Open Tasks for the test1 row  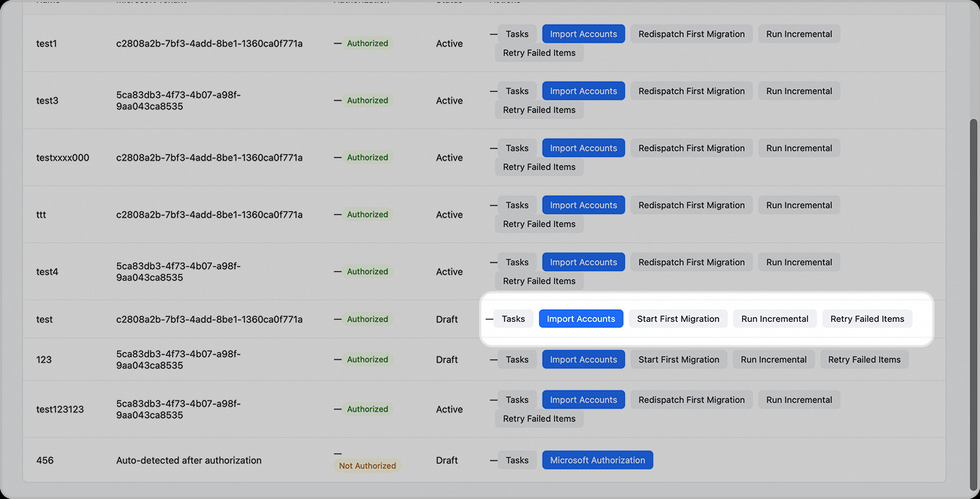pos(517,34)
